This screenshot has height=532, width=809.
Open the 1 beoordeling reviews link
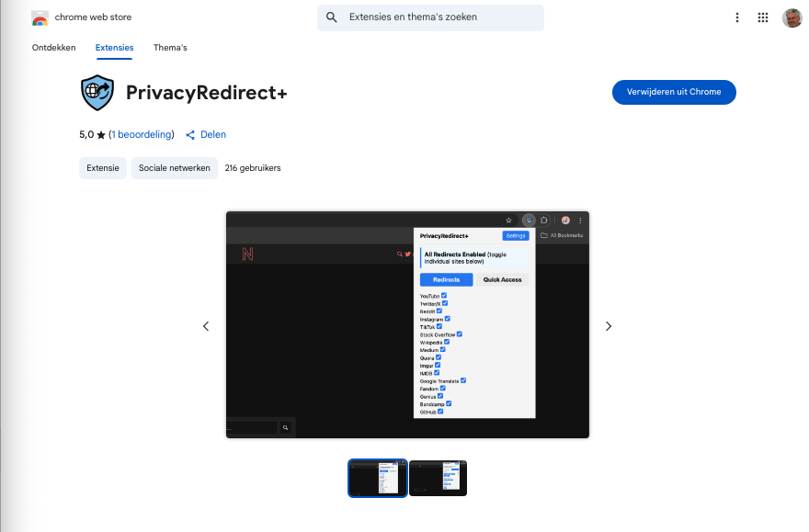141,135
